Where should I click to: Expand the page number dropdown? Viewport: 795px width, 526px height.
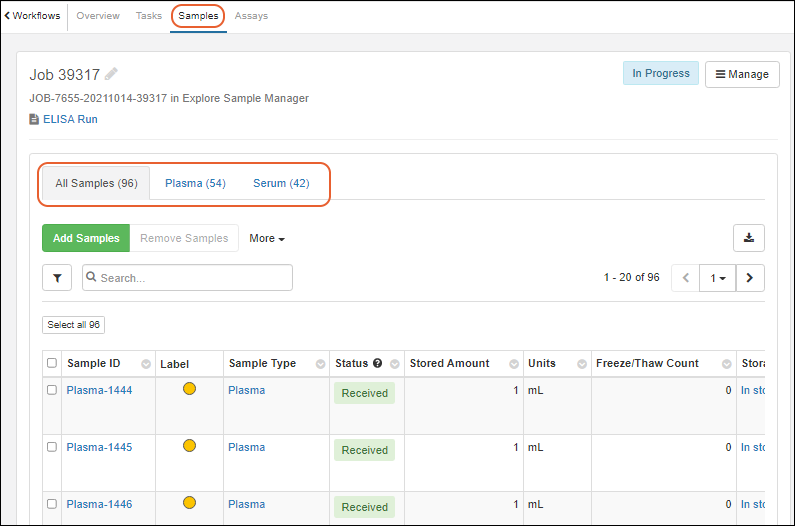(x=718, y=278)
